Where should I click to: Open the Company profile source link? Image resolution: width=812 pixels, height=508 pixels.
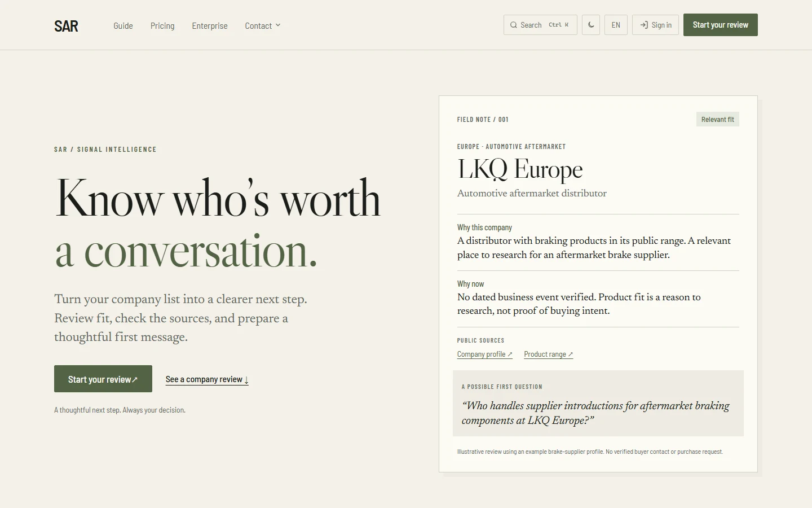pyautogui.click(x=485, y=354)
